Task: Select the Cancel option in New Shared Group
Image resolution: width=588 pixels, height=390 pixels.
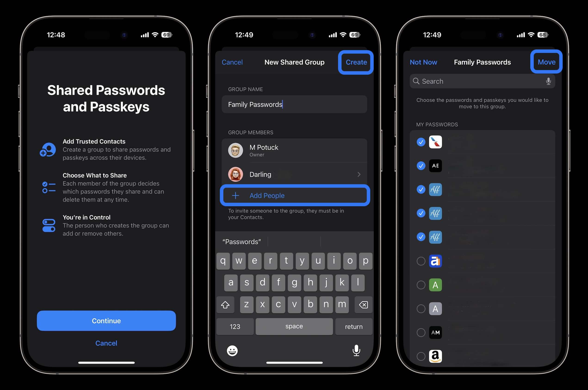Action: click(x=232, y=62)
